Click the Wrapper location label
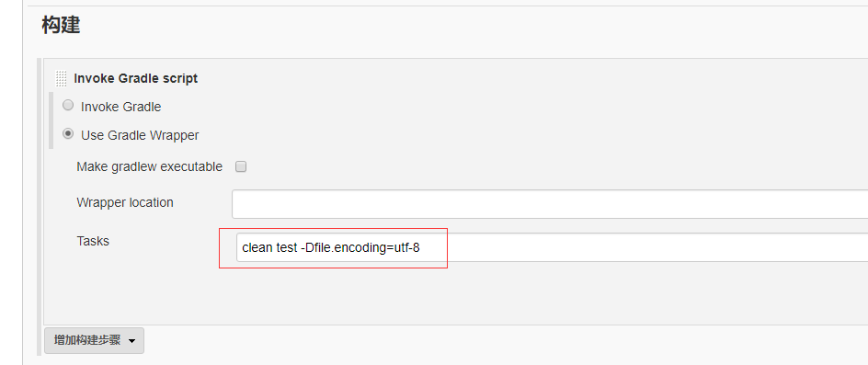This screenshot has width=868, height=365. click(x=124, y=202)
